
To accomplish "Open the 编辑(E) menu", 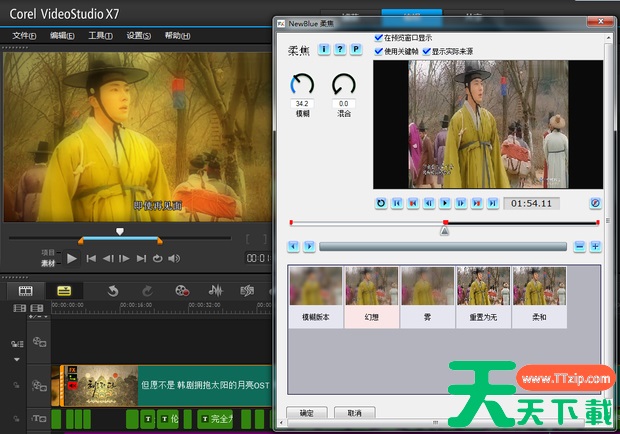I will (x=62, y=36).
